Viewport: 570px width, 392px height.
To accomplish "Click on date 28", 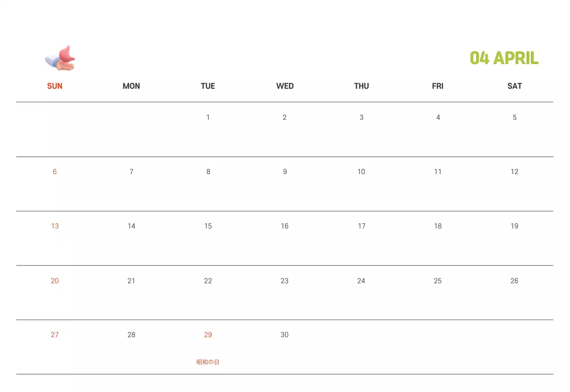I will tap(131, 335).
